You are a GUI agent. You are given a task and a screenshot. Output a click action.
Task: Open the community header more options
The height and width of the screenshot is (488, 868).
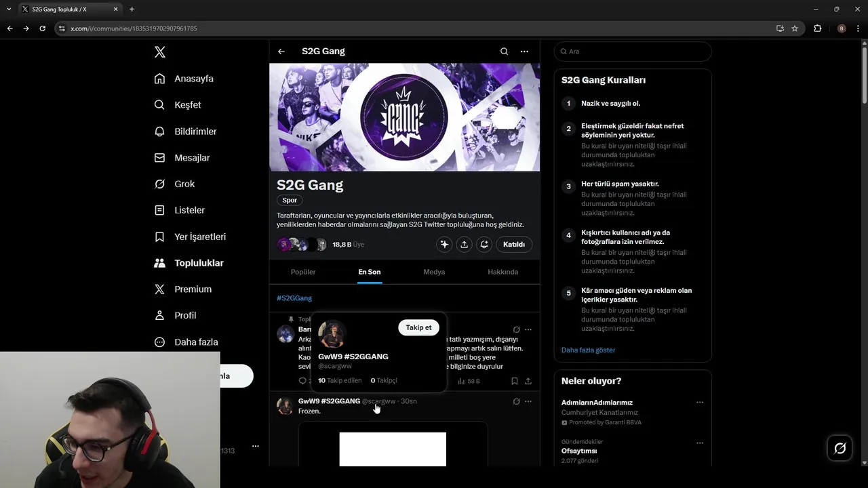point(524,52)
